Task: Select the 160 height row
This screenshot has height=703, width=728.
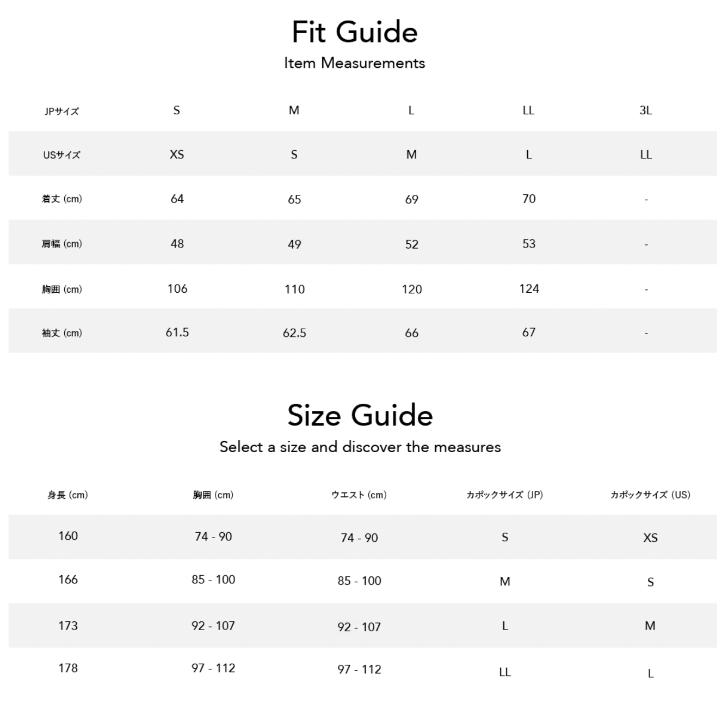Action: point(68,536)
